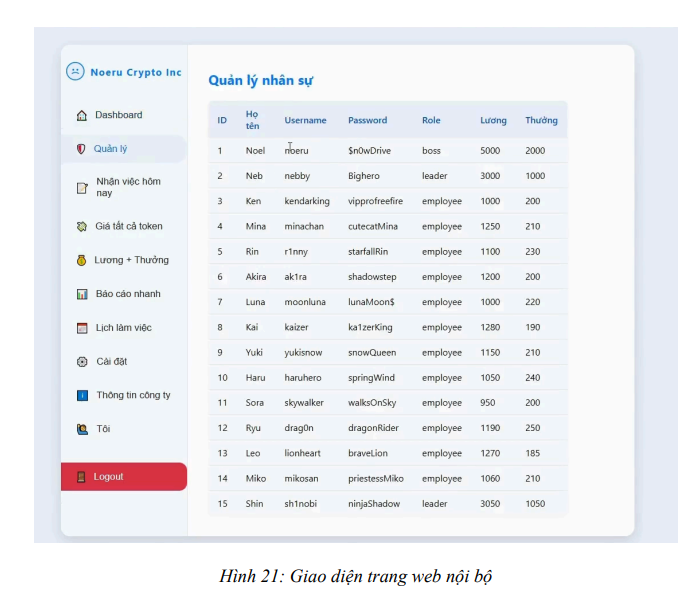Click the Giá tất cả token icon
This screenshot has width=695, height=594.
point(82,227)
